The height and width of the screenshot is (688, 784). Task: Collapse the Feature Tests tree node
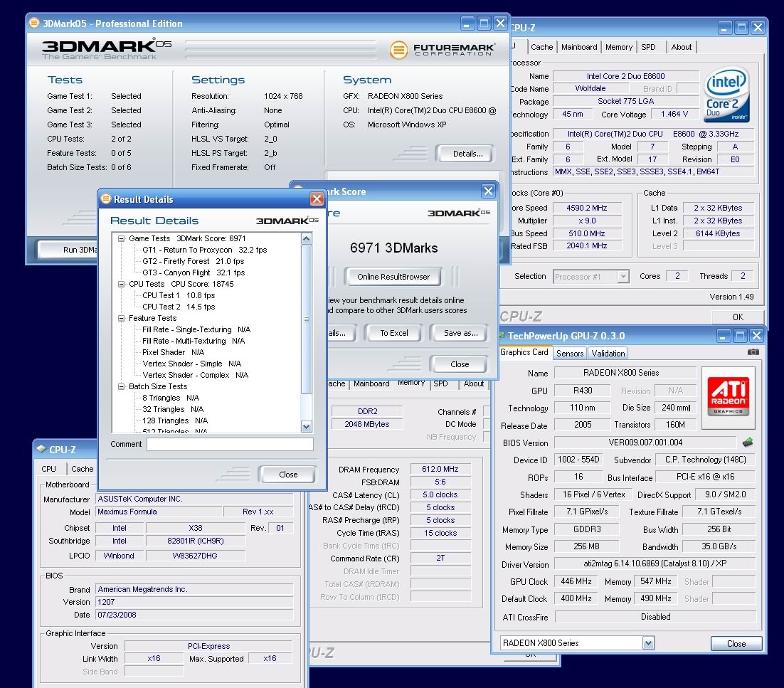tap(121, 318)
